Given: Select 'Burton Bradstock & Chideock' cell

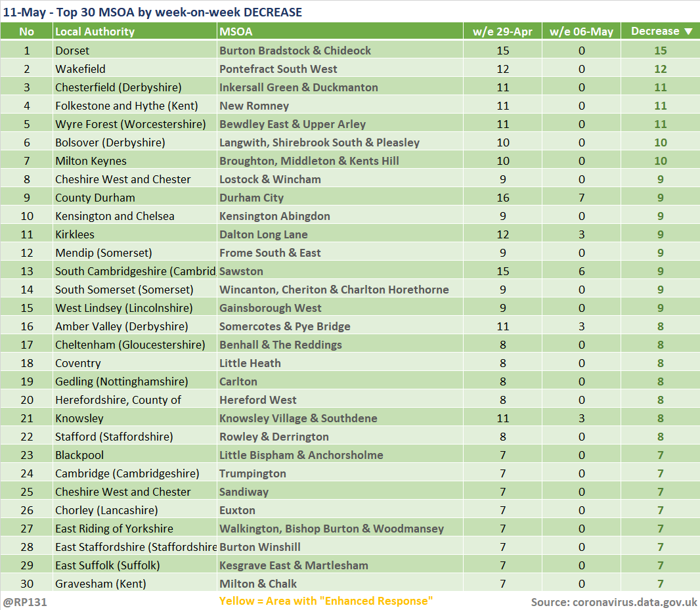Looking at the screenshot, I should point(339,51).
